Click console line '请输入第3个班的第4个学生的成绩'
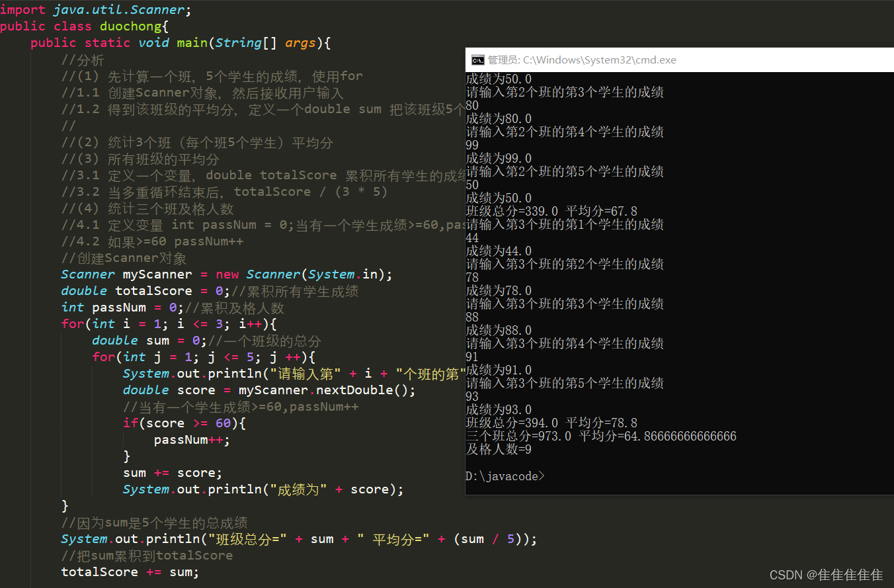This screenshot has height=588, width=894. (565, 344)
